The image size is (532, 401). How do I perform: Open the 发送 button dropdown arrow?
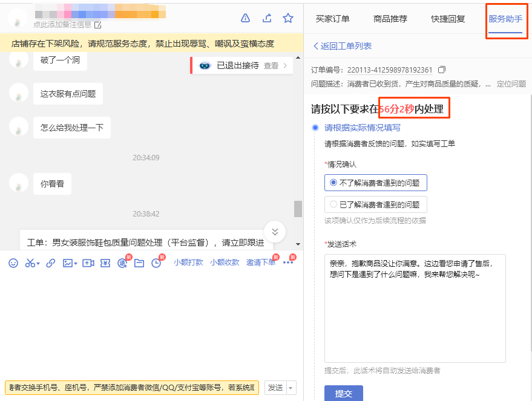[x=290, y=387]
